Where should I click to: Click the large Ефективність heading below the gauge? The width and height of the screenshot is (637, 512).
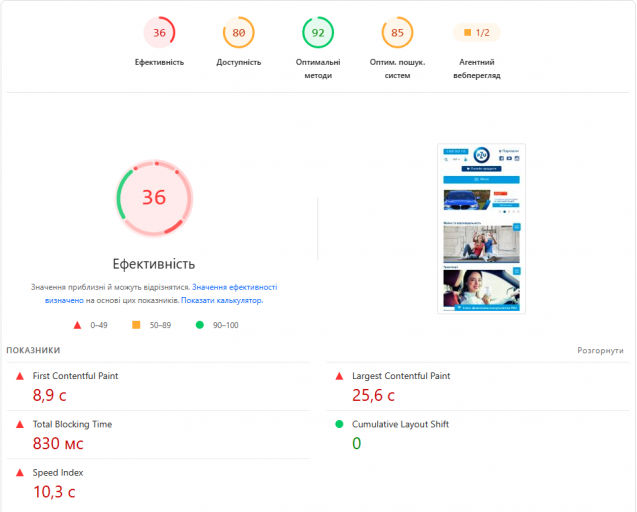pyautogui.click(x=154, y=264)
